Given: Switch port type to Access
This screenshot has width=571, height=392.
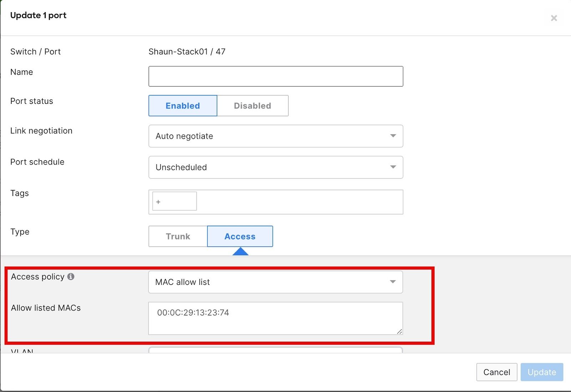Looking at the screenshot, I should pyautogui.click(x=239, y=236).
